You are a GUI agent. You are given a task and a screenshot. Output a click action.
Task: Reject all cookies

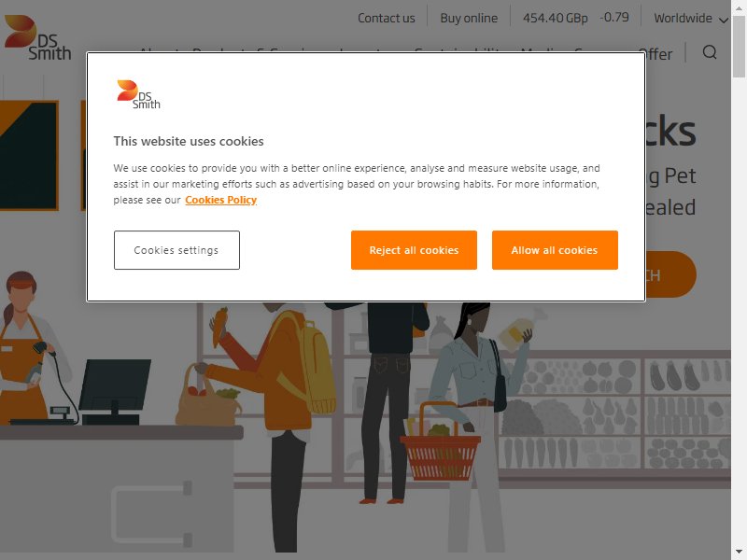tap(414, 250)
